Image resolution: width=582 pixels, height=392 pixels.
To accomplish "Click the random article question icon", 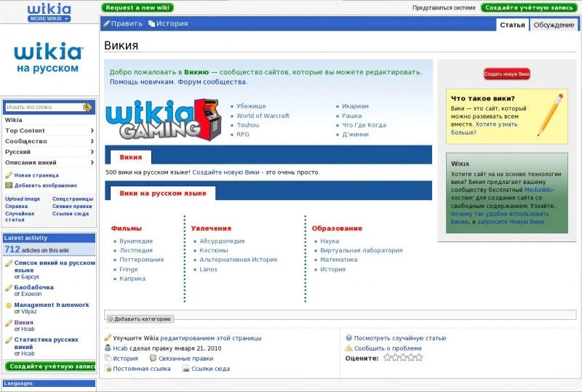I will (348, 337).
